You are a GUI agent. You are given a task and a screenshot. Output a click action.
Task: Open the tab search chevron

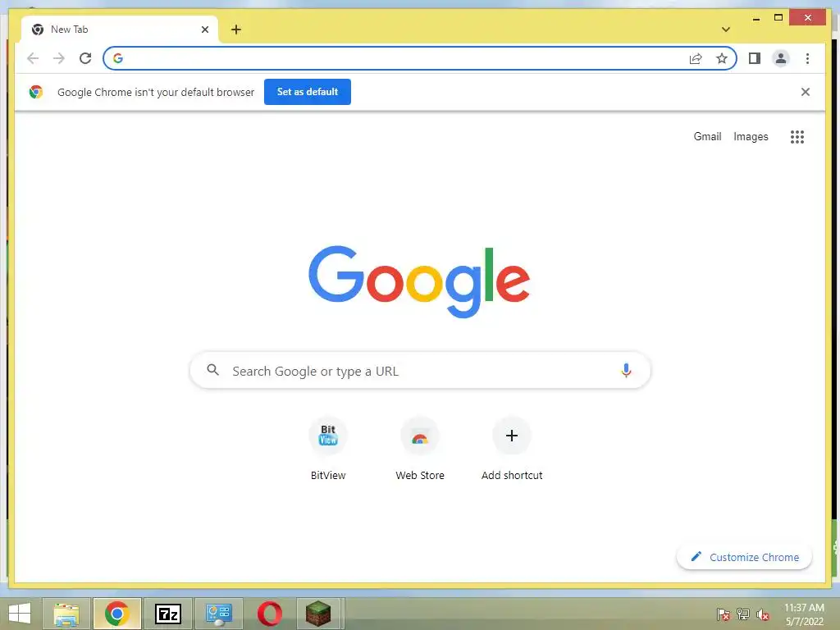point(726,30)
